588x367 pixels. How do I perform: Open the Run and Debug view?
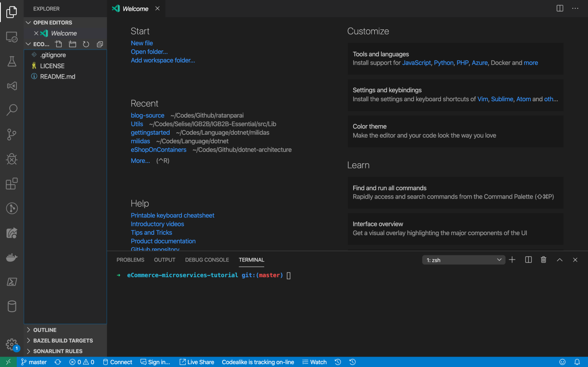pyautogui.click(x=11, y=159)
